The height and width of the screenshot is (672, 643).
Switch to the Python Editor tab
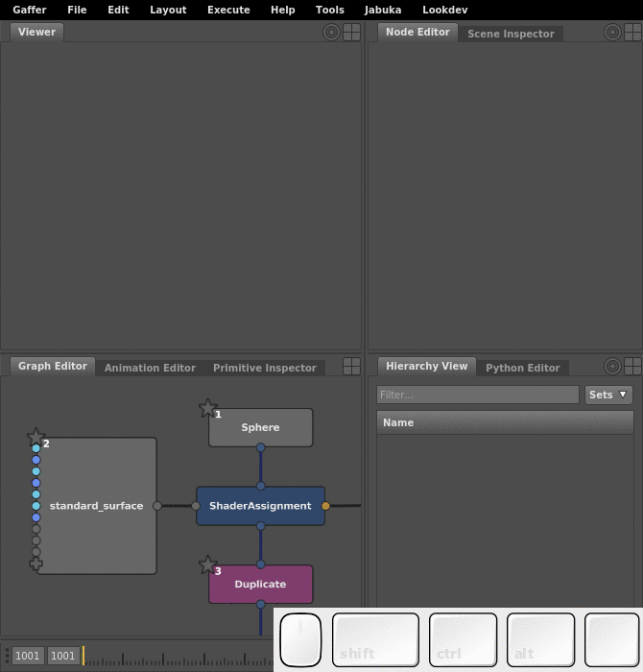[522, 368]
